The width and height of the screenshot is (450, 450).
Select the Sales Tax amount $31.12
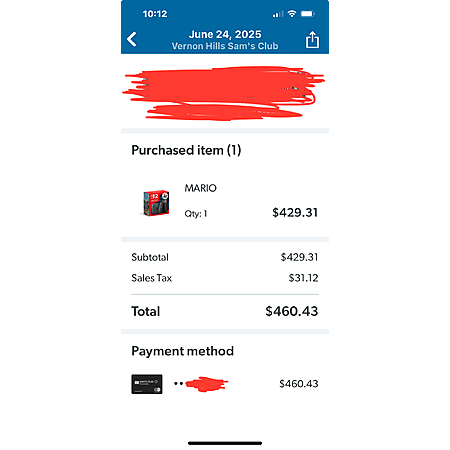303,278
